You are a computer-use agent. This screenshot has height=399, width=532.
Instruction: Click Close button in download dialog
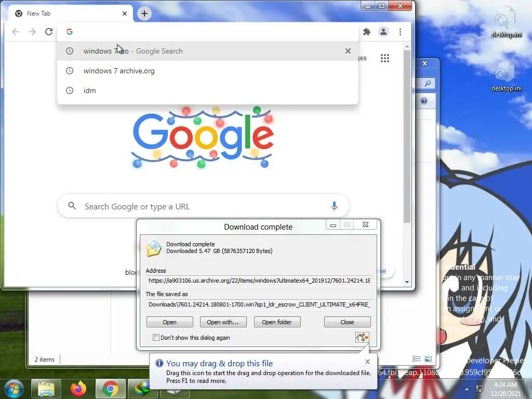[x=347, y=322]
